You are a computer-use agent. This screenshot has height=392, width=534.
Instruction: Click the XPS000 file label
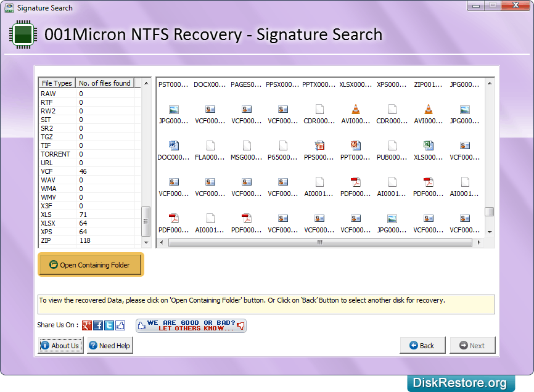[392, 84]
